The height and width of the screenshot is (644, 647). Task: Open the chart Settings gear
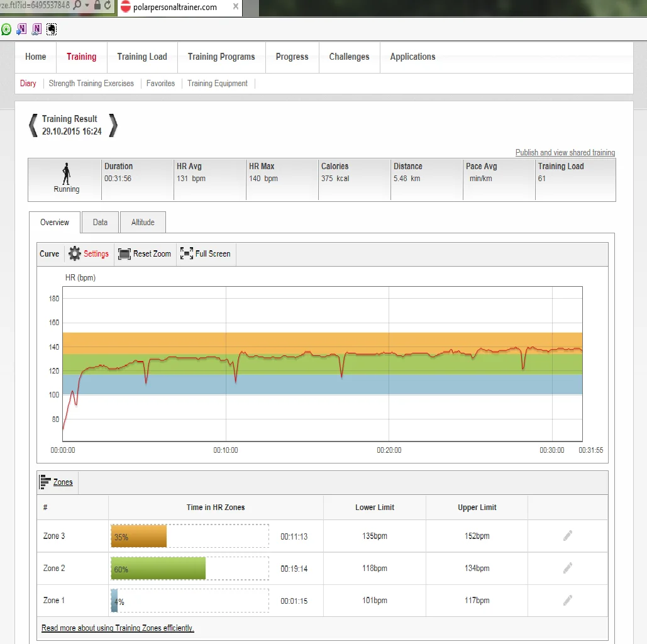pyautogui.click(x=75, y=254)
